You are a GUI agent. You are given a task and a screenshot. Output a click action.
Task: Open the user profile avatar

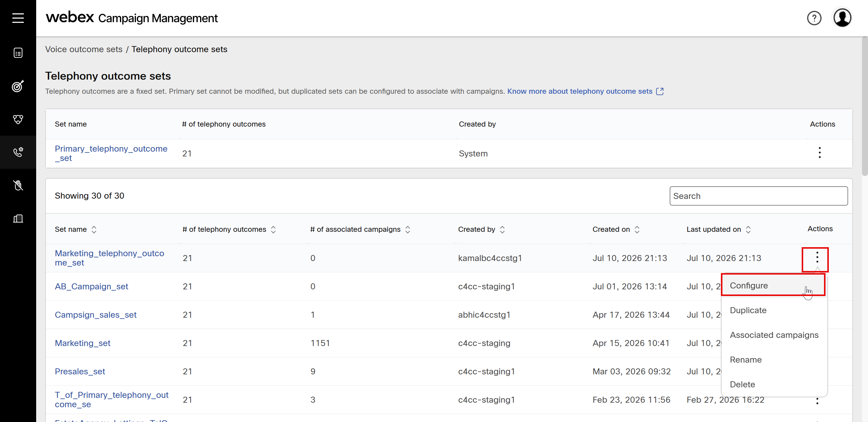[842, 18]
